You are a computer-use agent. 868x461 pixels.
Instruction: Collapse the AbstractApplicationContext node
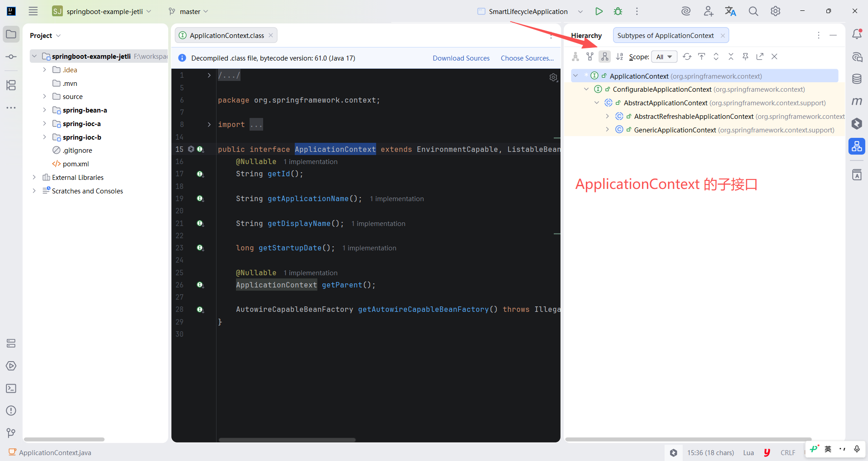click(597, 103)
